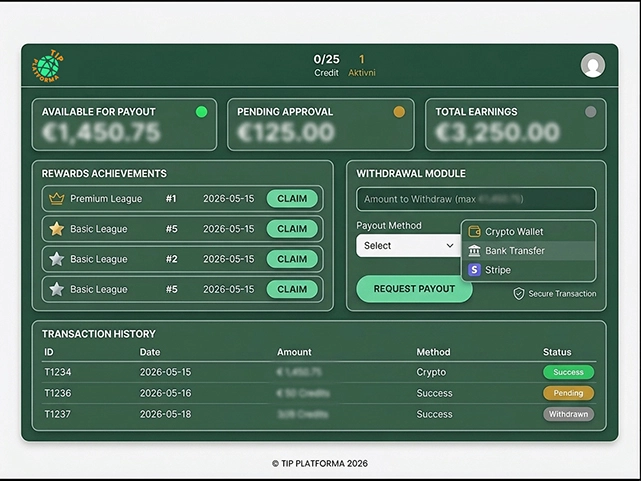Click green Available for Payout indicator

click(x=201, y=112)
